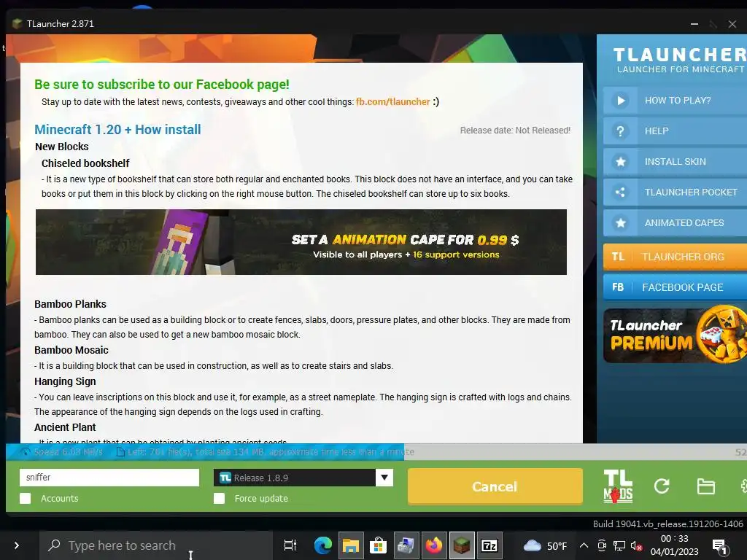Follow the fb.com/tlauncher link
Screen dimensions: 747x560
tap(393, 101)
